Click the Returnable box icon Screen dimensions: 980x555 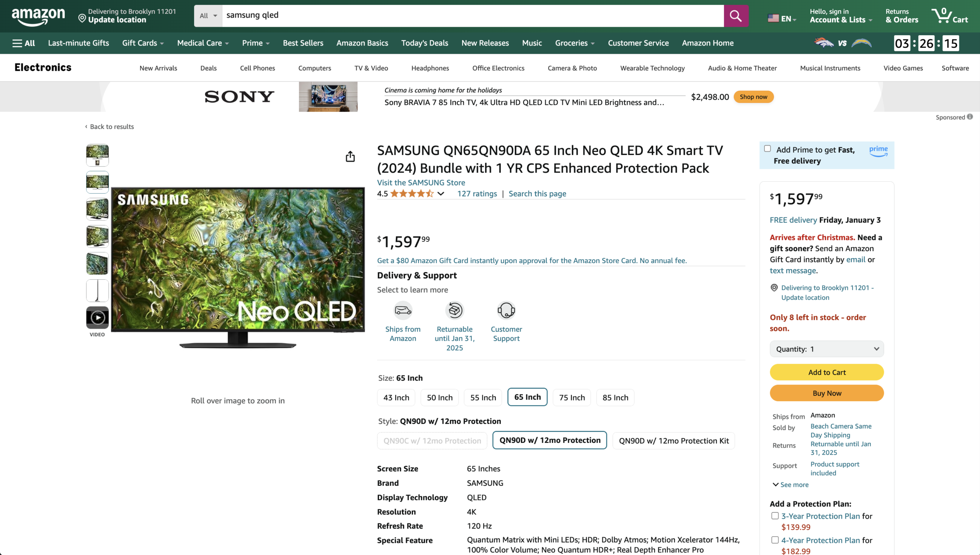[x=454, y=310]
